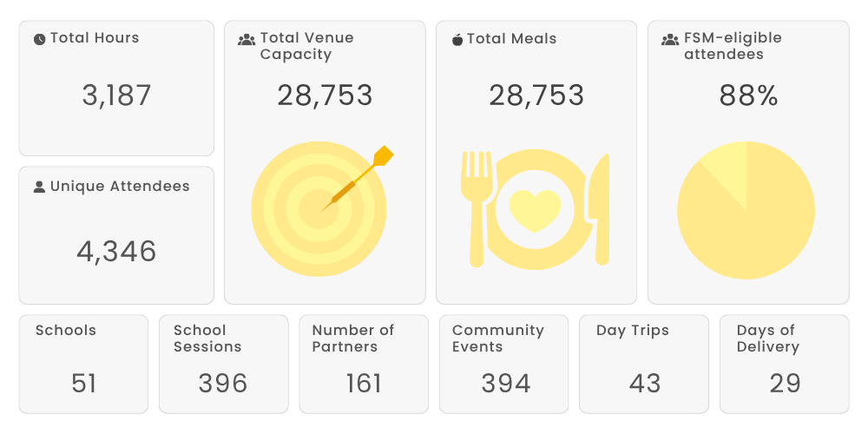Click the clock icon beside Total Hours
Image resolution: width=868 pixels, height=434 pixels.
coord(40,39)
